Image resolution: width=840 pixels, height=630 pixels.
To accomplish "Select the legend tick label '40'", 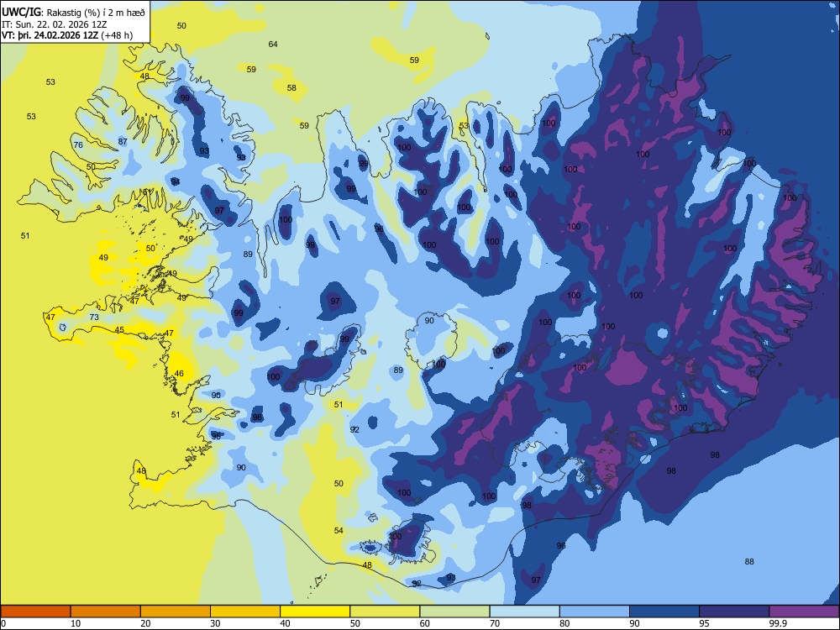I will point(285,623).
